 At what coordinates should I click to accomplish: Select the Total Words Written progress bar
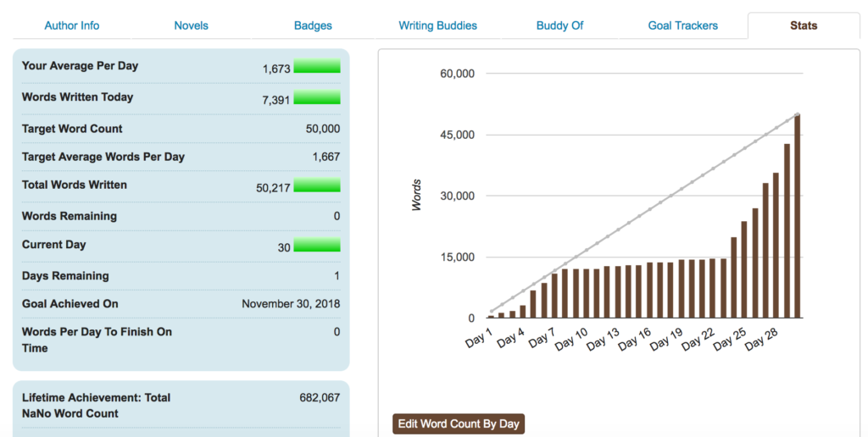tap(317, 185)
